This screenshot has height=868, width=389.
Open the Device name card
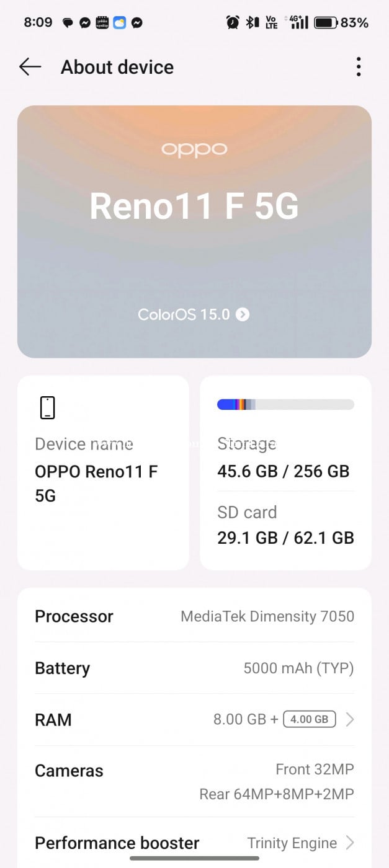click(103, 472)
